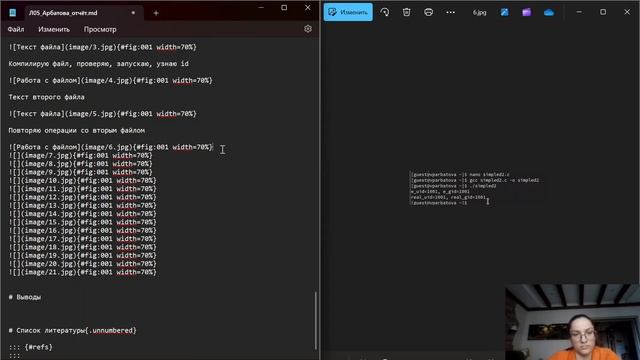Open Notepad settings gear
The image size is (640, 360).
coord(308,29)
